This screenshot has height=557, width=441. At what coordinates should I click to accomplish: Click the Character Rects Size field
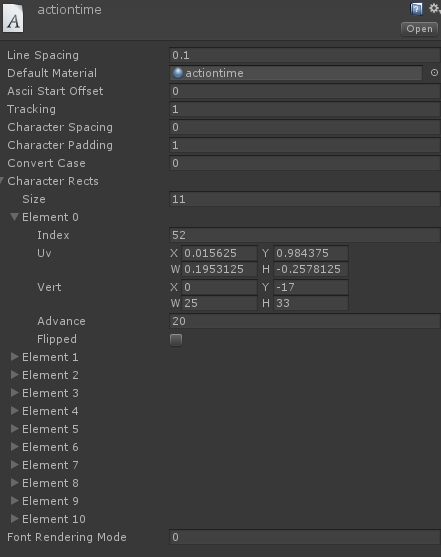[305, 199]
